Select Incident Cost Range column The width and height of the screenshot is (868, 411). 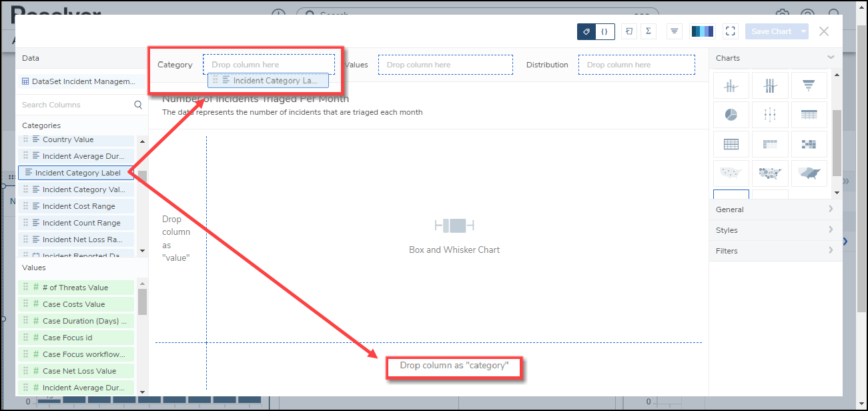pos(76,206)
